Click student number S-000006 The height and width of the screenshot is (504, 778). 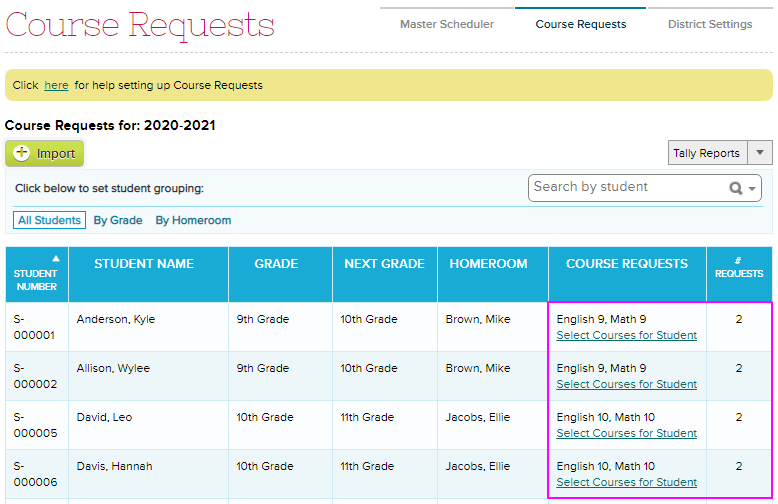pos(35,474)
